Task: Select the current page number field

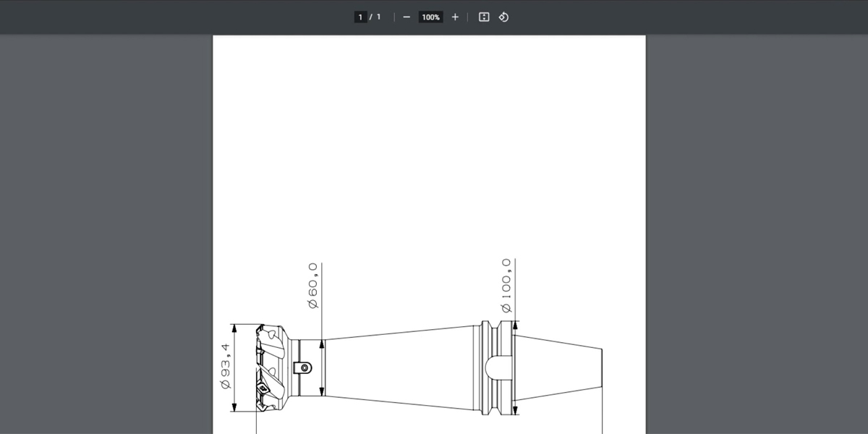Action: (x=359, y=17)
